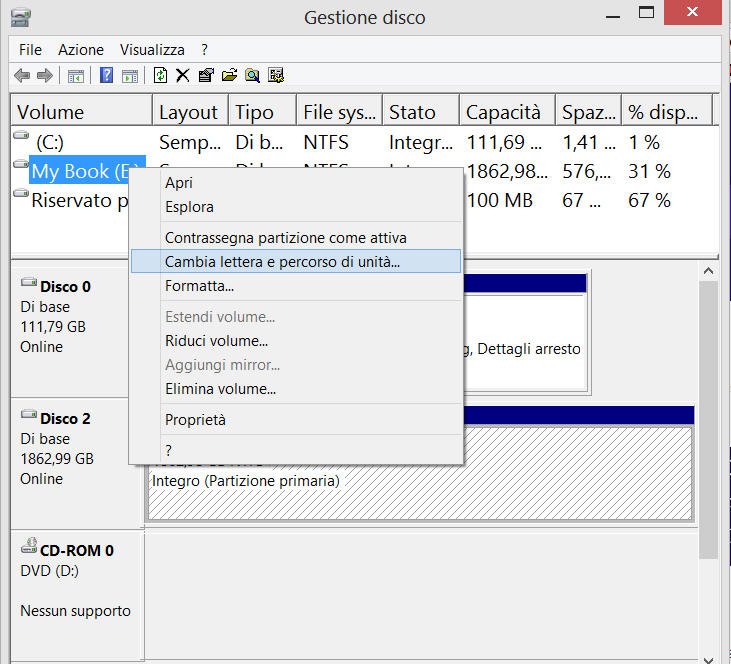Viewport: 731px width, 664px height.
Task: Select the Disco 2 disk label
Action: click(x=65, y=418)
